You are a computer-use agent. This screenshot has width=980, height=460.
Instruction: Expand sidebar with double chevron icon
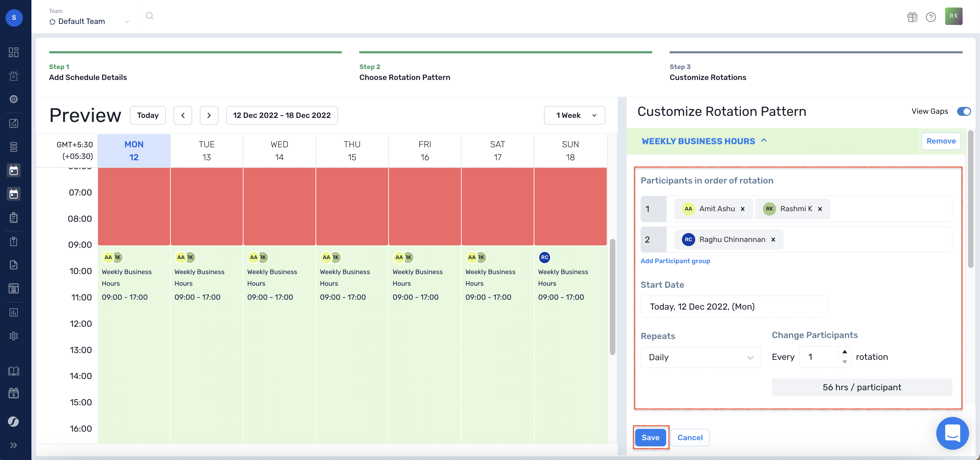click(x=14, y=445)
